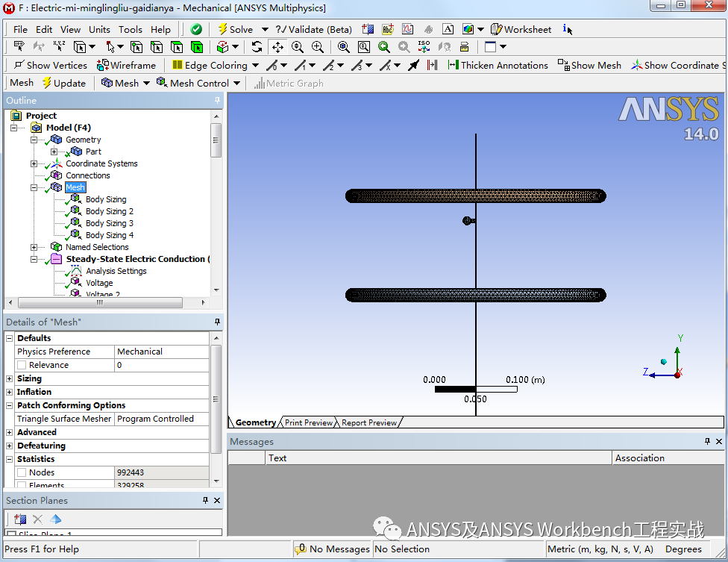Open the File menu

(20, 29)
